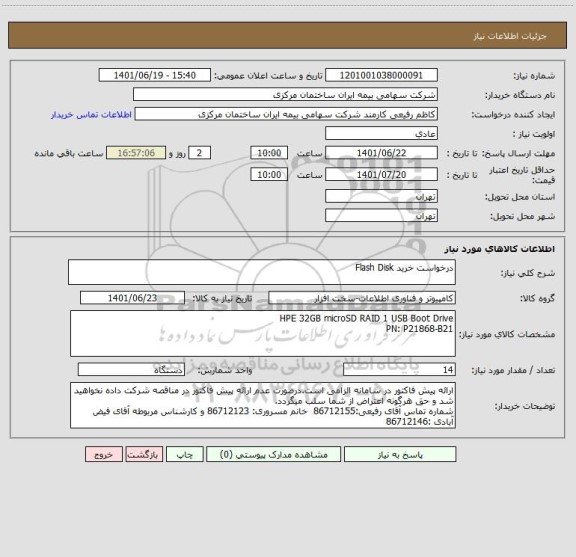
Task: Click the 'چاپ' print button
Action: tap(185, 454)
